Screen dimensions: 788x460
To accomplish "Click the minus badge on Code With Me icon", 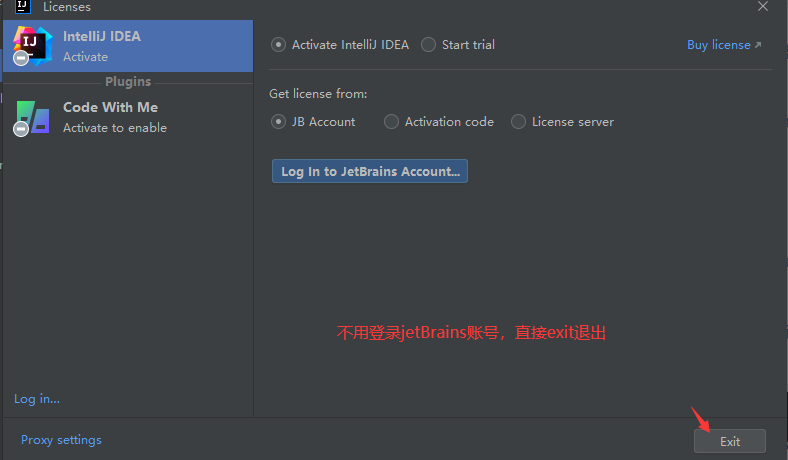I will (x=21, y=129).
